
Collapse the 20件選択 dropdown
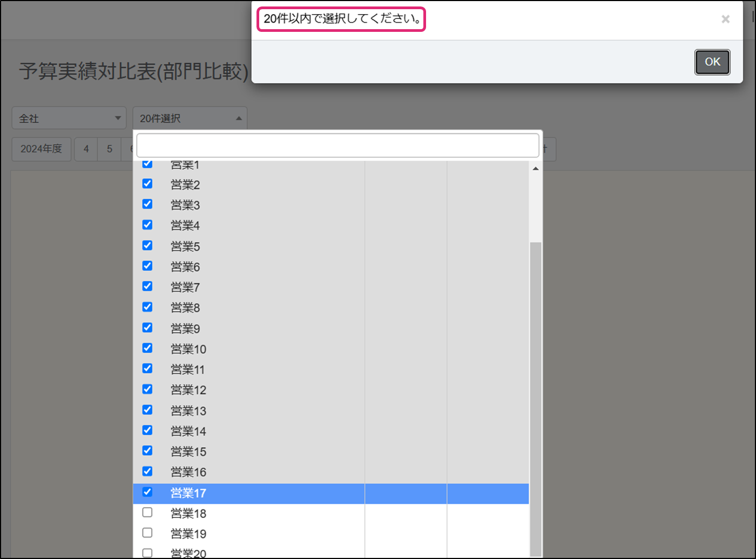tap(190, 118)
